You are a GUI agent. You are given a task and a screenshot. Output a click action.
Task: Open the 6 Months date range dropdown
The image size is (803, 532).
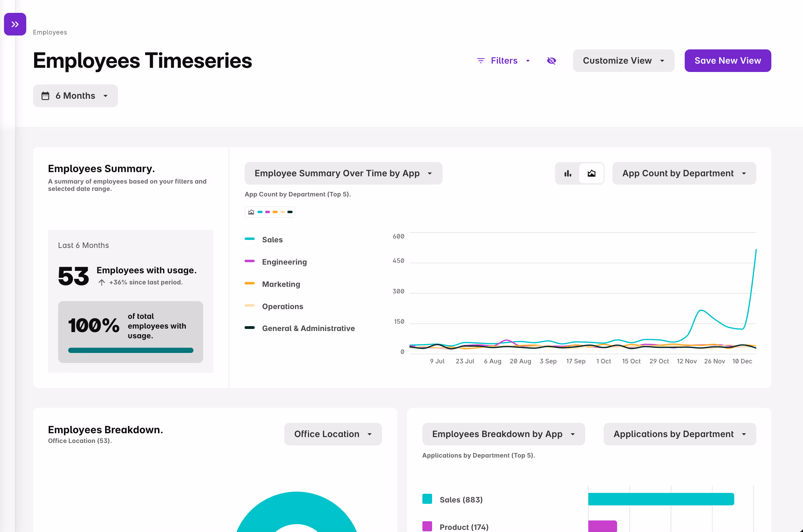[x=75, y=96]
